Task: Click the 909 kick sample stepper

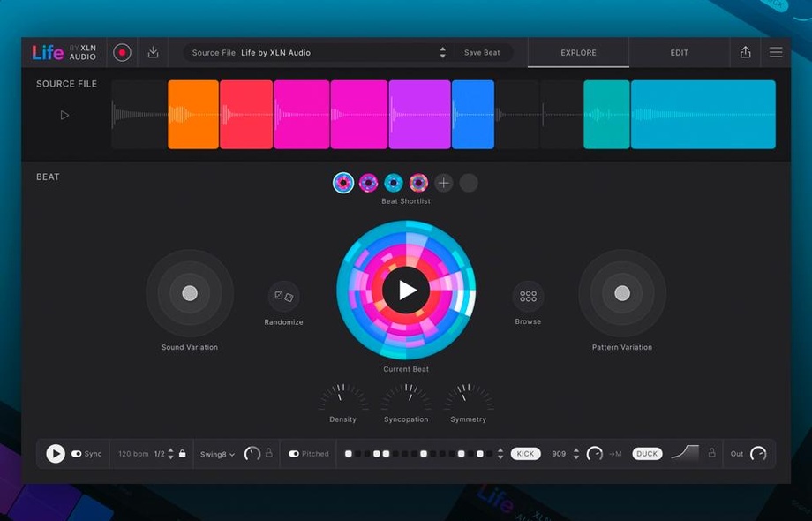Action: [576, 454]
